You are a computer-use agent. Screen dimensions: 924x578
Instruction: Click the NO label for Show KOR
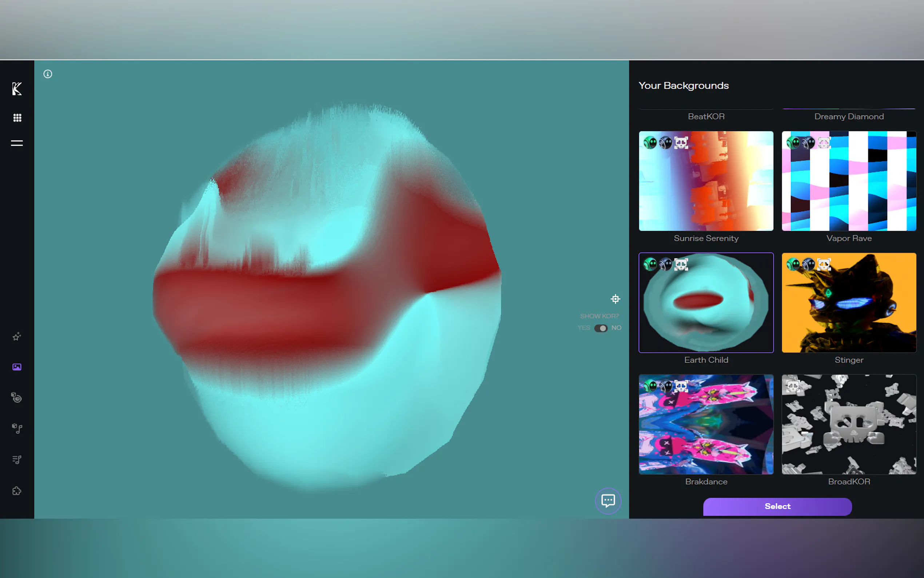point(616,328)
